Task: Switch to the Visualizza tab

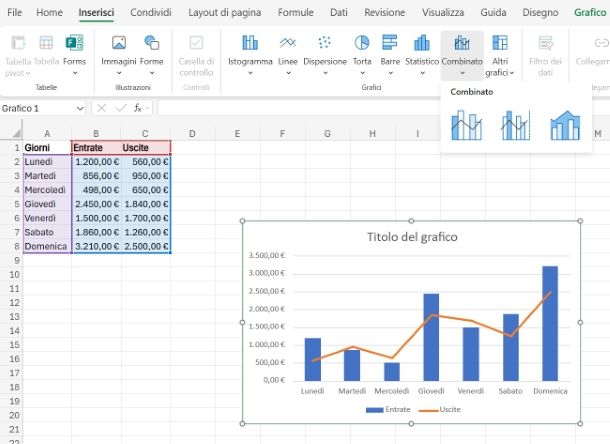Action: (443, 12)
